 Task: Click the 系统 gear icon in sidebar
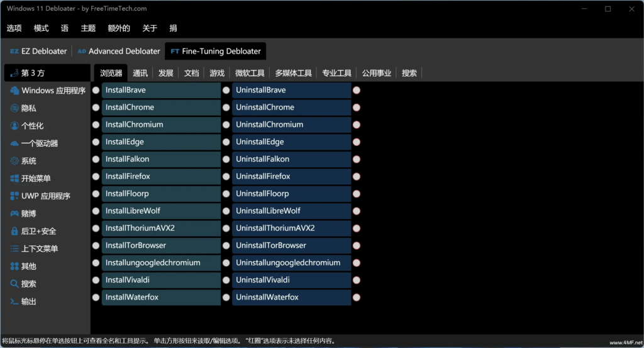click(14, 161)
